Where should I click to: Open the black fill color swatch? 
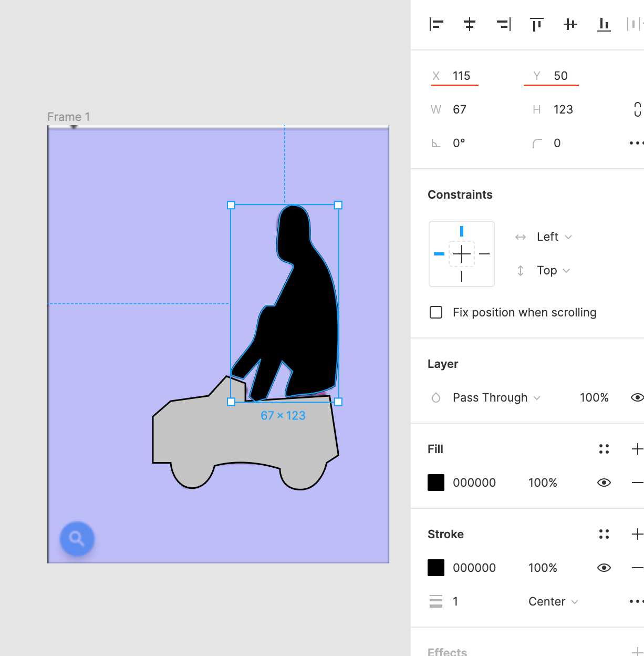click(x=436, y=483)
